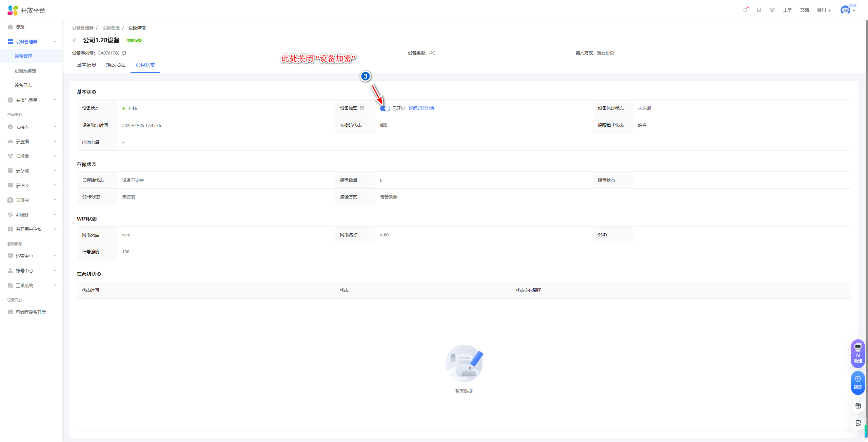Copy the device serial number
Screen dimensions: 868x442
click(124, 53)
